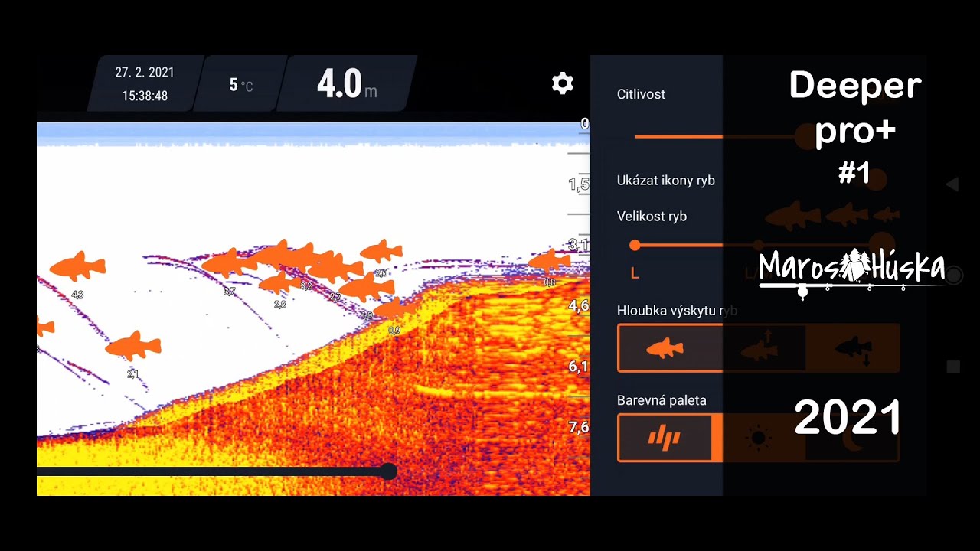
Task: Click the 4,6 depth scale mark
Action: pos(578,306)
